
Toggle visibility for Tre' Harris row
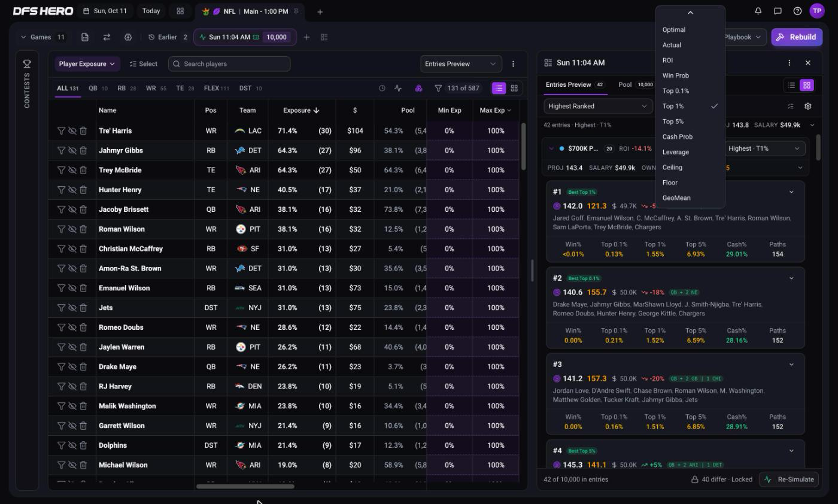(72, 130)
